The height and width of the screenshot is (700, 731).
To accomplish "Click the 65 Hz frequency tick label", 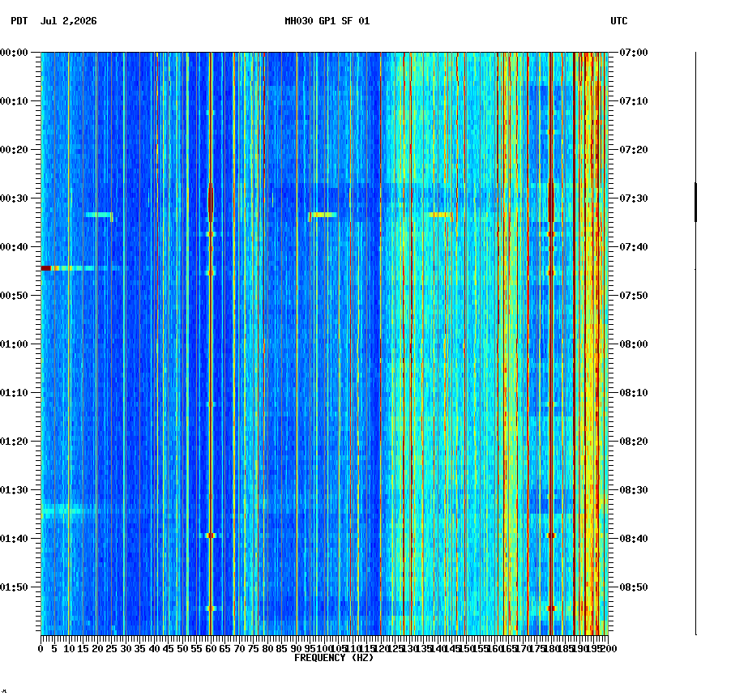I will coord(224,649).
